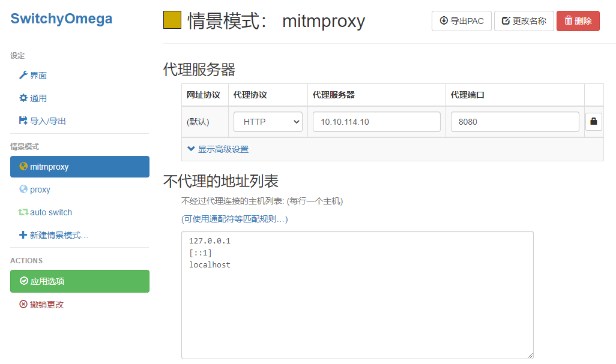Click the trash icon on 删除 button
Viewport: 616px width, 364px height.
[x=569, y=20]
